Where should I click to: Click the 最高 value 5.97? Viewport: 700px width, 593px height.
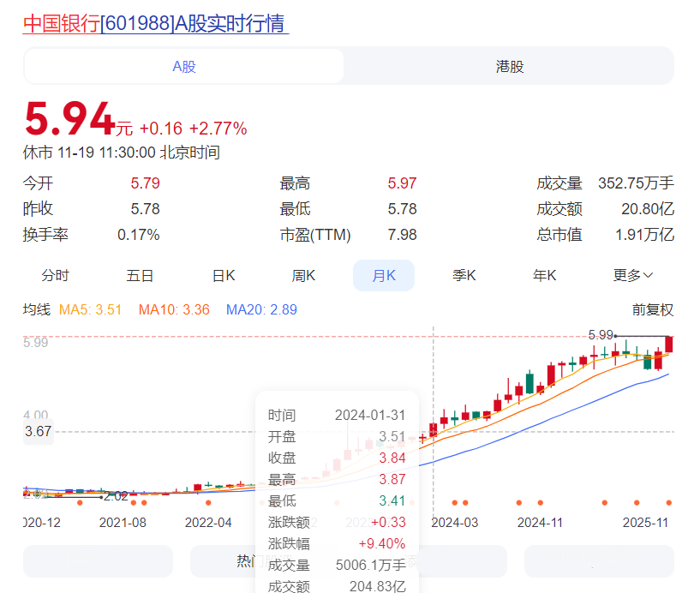[x=402, y=183]
